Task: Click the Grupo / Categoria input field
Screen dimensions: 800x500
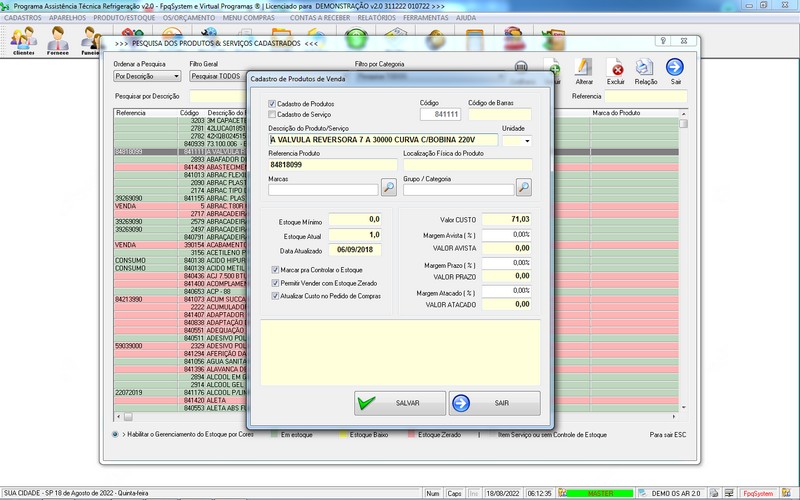Action: [458, 190]
